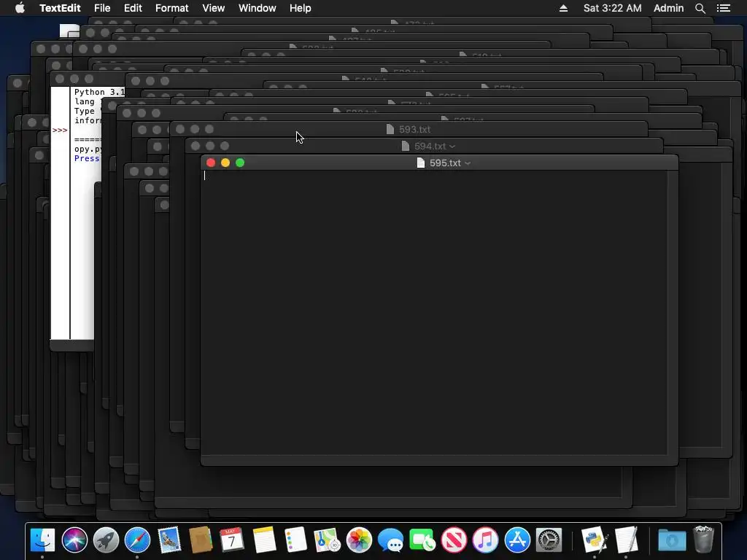
Task: Switch to Python IDLE in Dock
Action: pos(594,540)
